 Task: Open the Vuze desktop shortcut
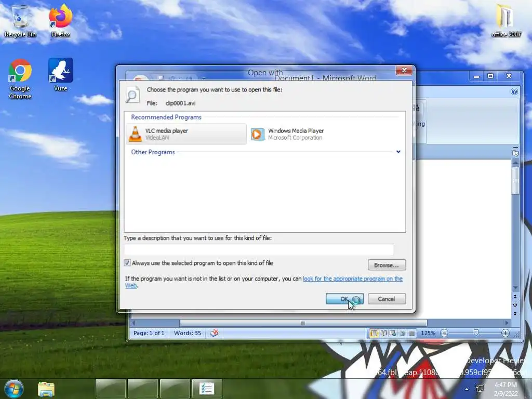60,75
